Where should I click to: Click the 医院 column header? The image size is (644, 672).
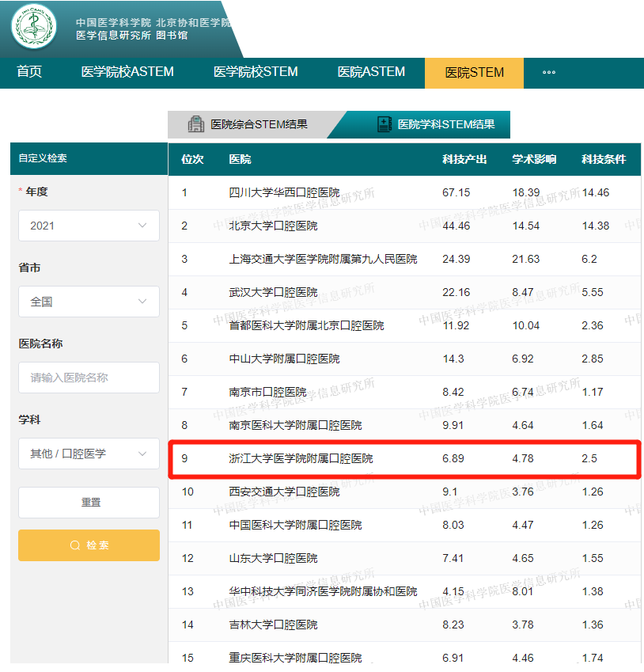[240, 159]
